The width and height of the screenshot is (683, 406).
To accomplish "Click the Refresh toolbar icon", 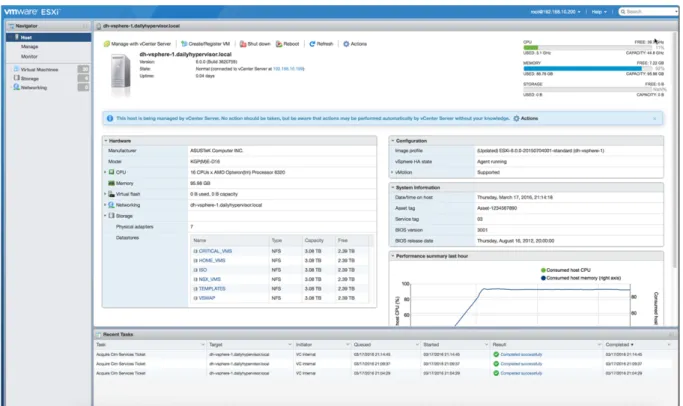I will (x=312, y=44).
